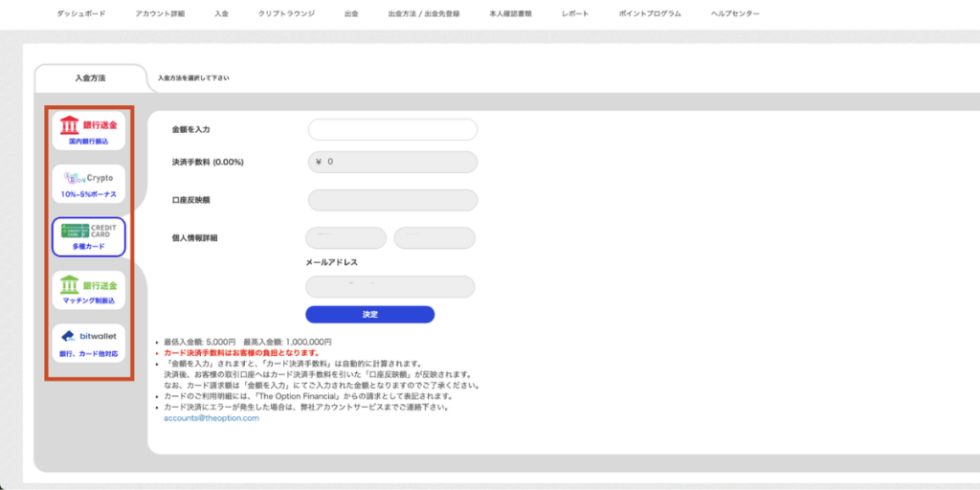980x490 pixels.
Task: Click the first 個人情報詳細 name field
Action: click(x=345, y=238)
